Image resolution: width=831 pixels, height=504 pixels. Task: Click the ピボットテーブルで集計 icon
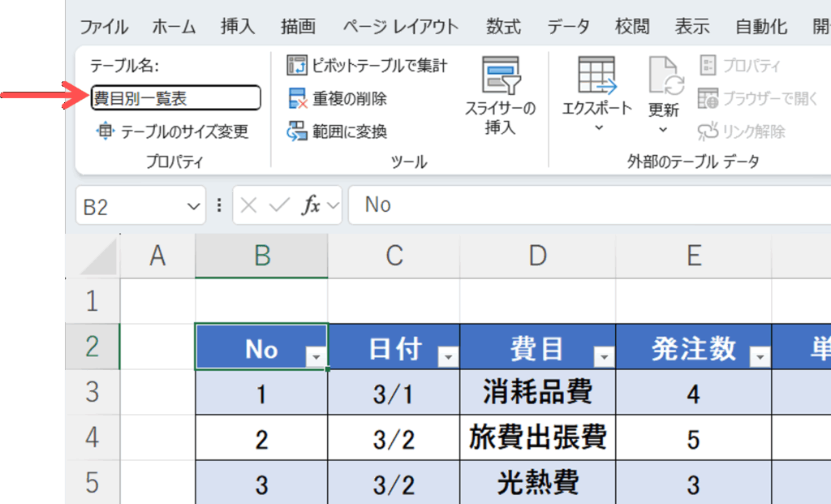(x=297, y=66)
